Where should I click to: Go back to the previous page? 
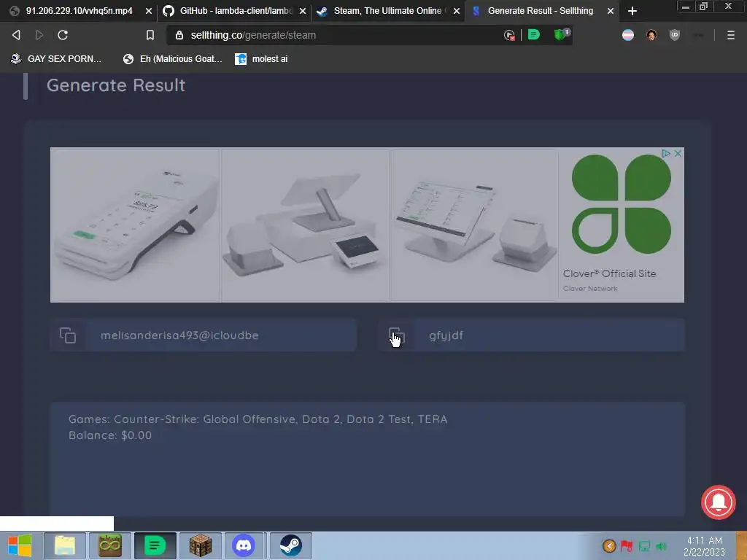(x=16, y=35)
